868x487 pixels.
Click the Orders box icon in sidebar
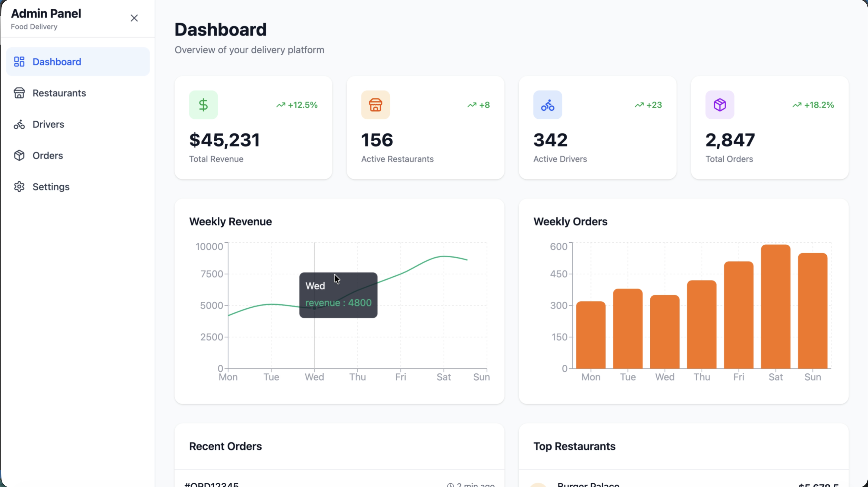pyautogui.click(x=19, y=156)
